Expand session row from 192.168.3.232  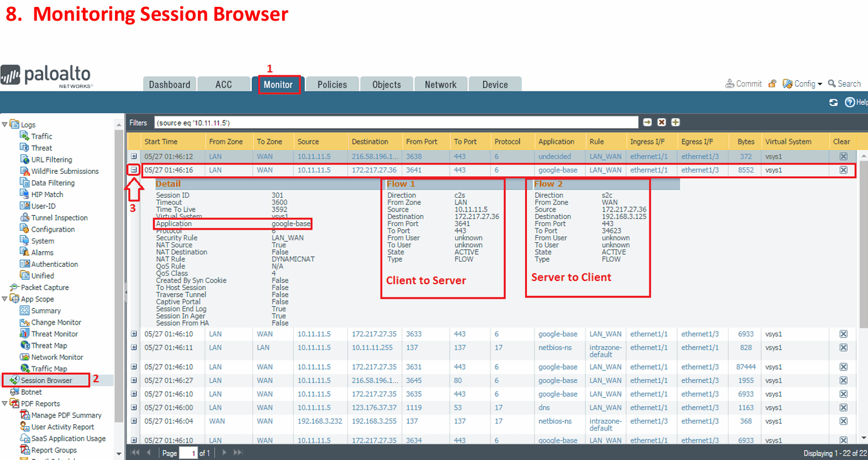click(134, 421)
